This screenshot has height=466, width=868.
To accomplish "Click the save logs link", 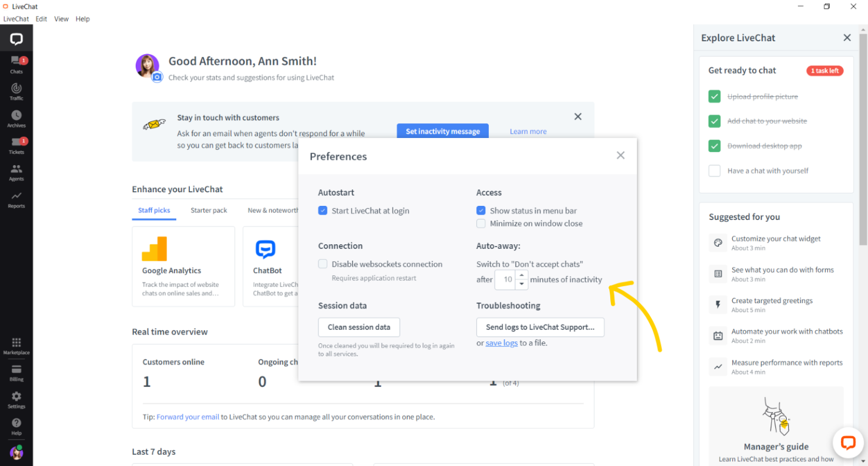I will pyautogui.click(x=502, y=343).
